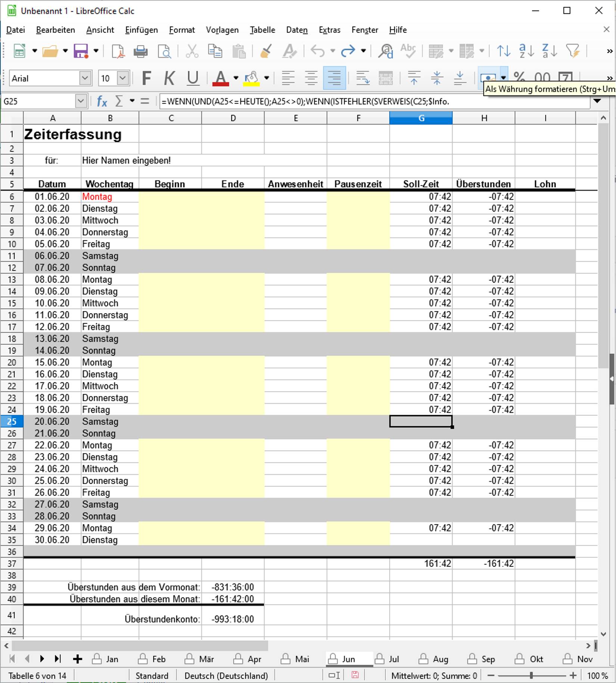This screenshot has width=616, height=683.
Task: Open the redo history dropdown arrow
Action: click(x=363, y=51)
